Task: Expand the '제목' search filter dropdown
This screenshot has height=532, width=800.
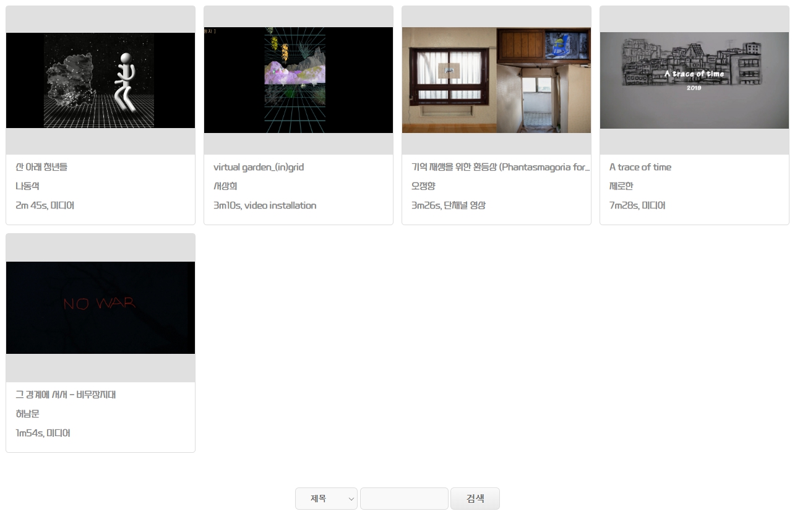Action: tap(326, 499)
